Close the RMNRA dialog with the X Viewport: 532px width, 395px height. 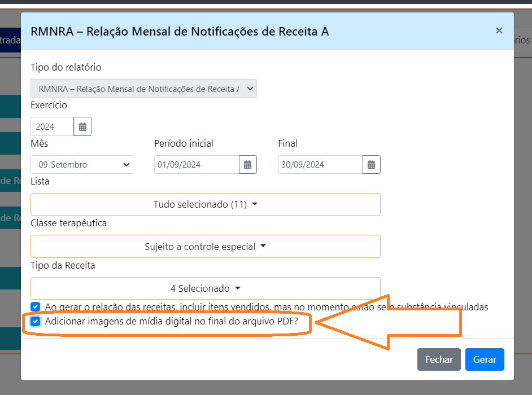pos(499,31)
